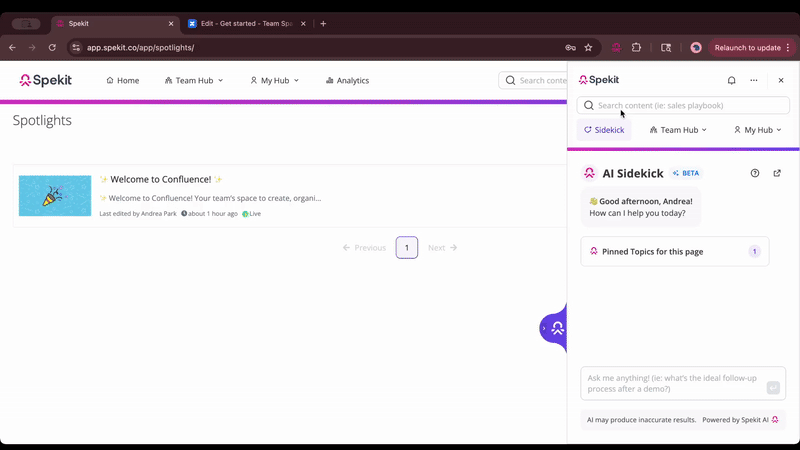Viewport: 800px width, 450px height.
Task: Open the My Hub dropdown in side panel
Action: tap(758, 130)
